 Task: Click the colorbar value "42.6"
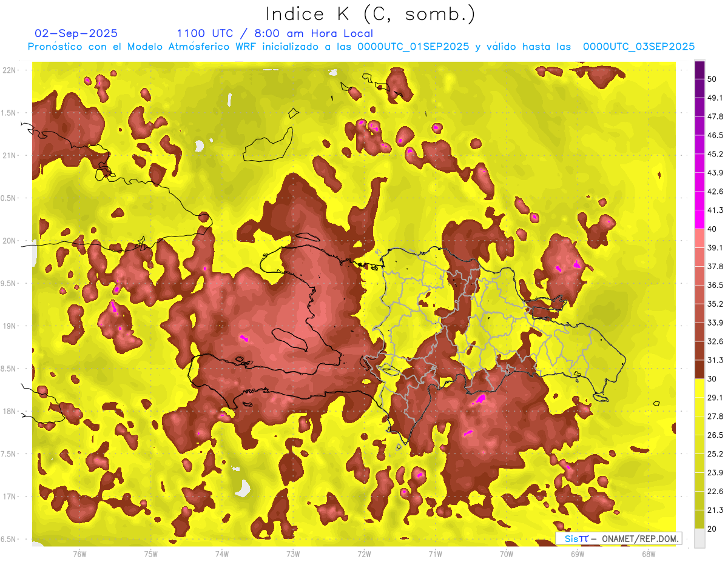click(715, 192)
